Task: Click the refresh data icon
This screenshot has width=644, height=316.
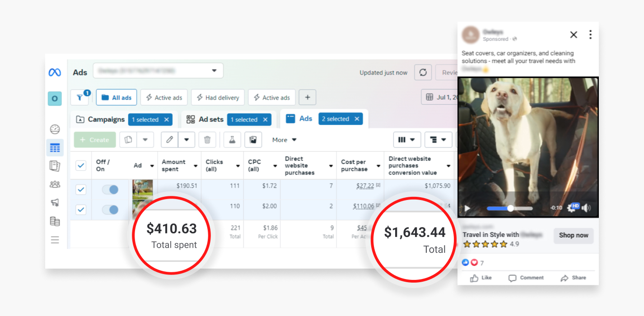Action: click(x=423, y=73)
